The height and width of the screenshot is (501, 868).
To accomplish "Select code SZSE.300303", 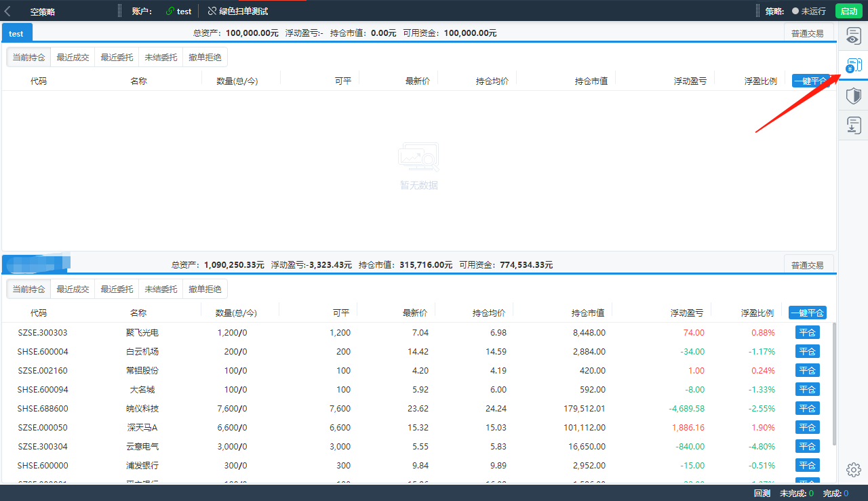I will (43, 333).
